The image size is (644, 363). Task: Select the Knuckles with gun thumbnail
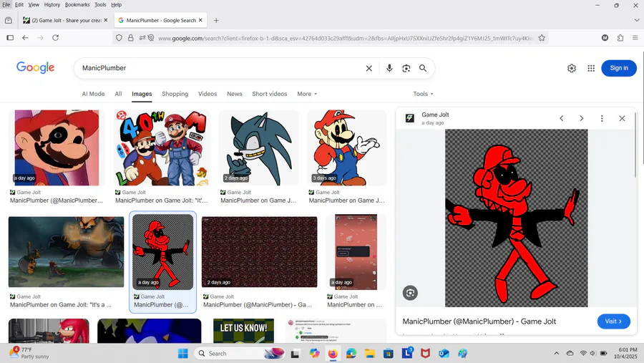pos(49,331)
